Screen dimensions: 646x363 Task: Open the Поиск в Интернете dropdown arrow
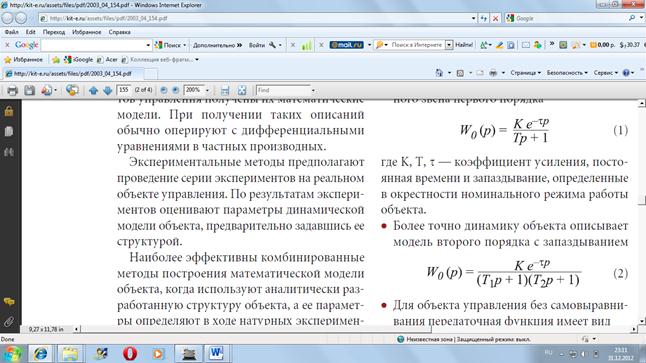click(x=449, y=45)
